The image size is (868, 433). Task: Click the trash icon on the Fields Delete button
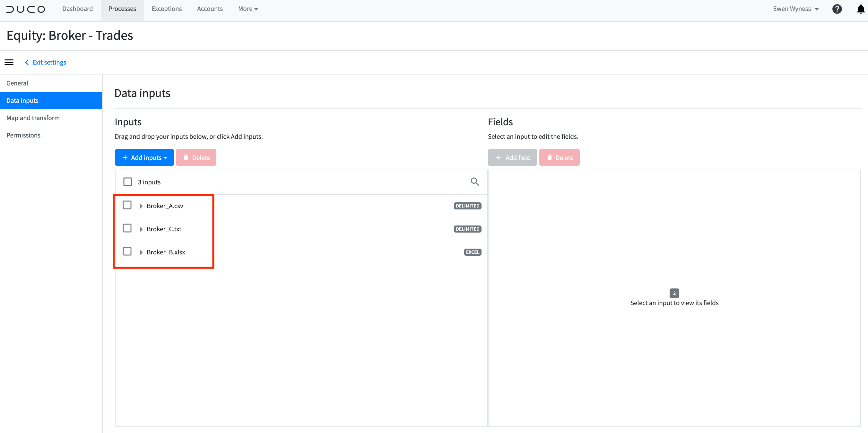click(x=550, y=157)
